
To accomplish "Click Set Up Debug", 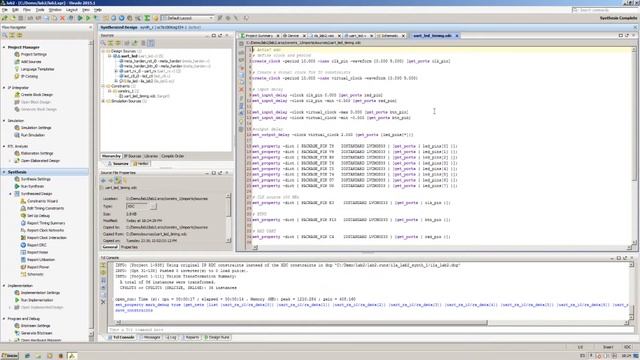I will (x=38, y=216).
